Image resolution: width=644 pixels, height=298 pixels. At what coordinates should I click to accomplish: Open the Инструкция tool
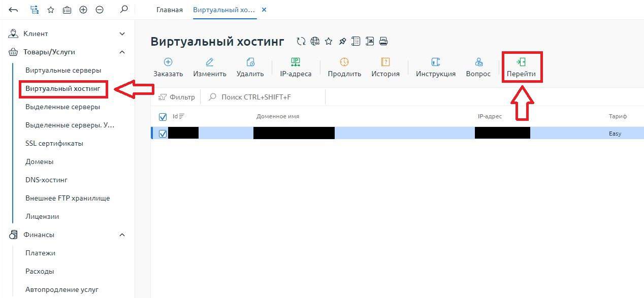[436, 68]
